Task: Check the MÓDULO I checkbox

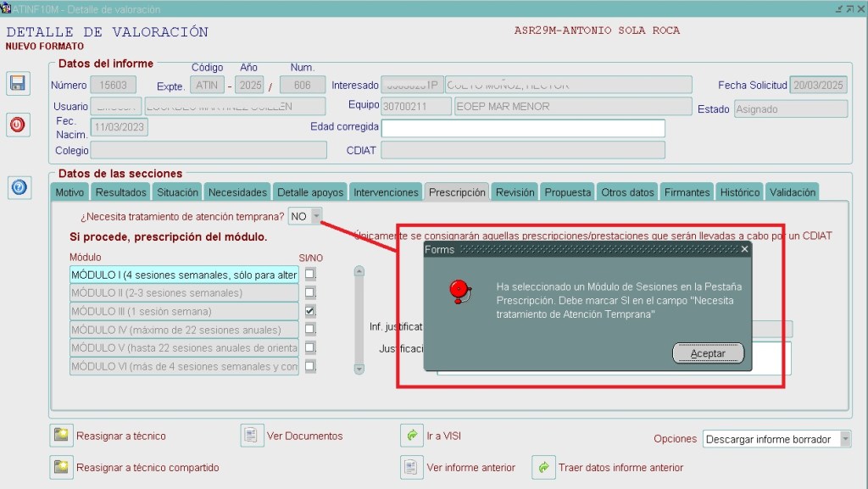Action: click(x=310, y=274)
